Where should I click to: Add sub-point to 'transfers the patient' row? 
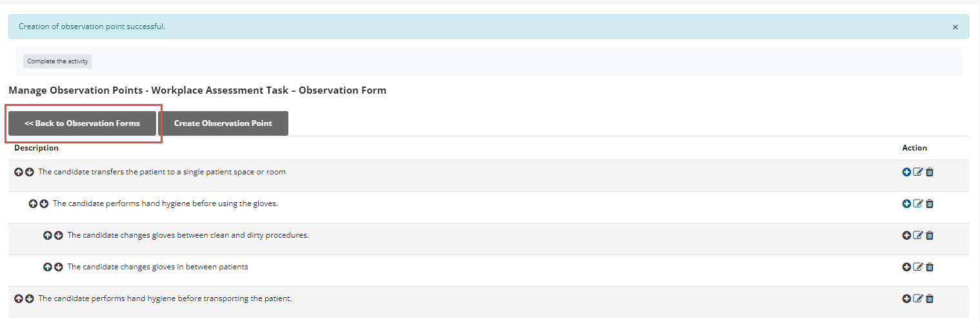906,172
